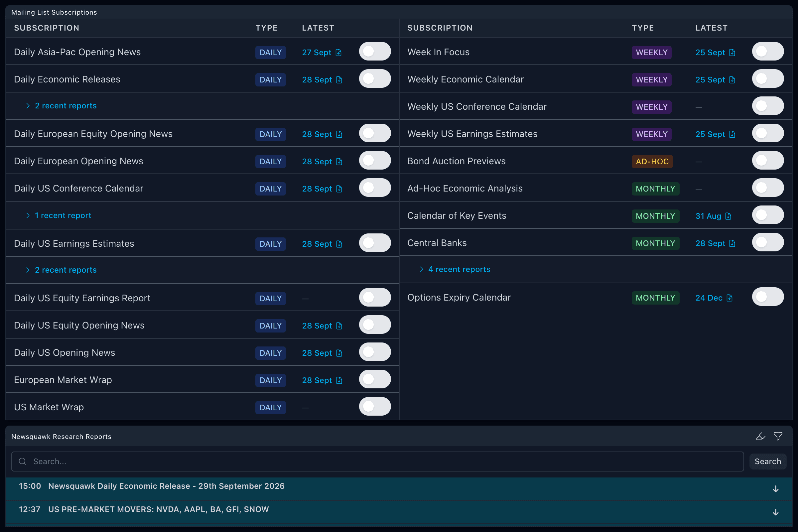Click the AD-HOC type badge
The width and height of the screenshot is (798, 532).
652,162
